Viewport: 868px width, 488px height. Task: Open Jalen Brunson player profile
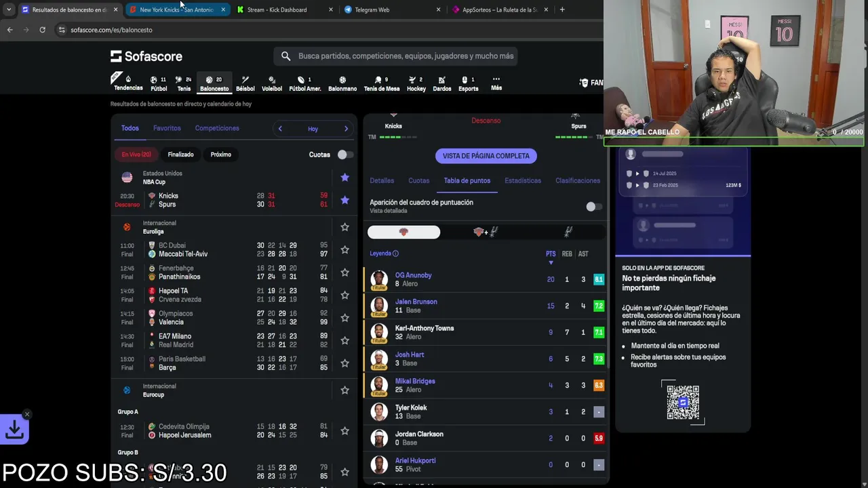416,302
